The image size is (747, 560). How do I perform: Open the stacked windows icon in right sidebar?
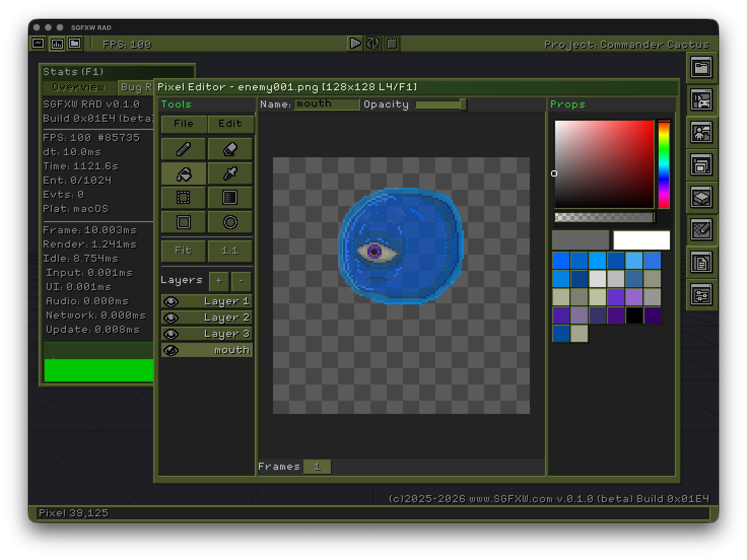coord(701,165)
